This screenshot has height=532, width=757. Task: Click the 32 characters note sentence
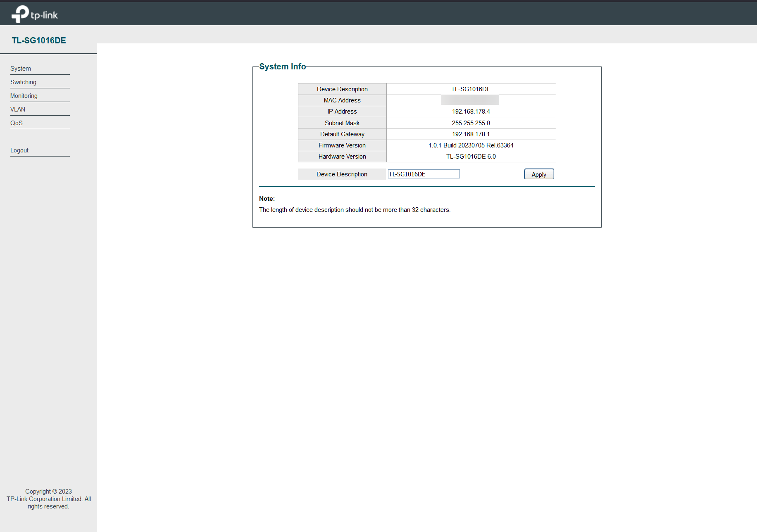pyautogui.click(x=355, y=210)
